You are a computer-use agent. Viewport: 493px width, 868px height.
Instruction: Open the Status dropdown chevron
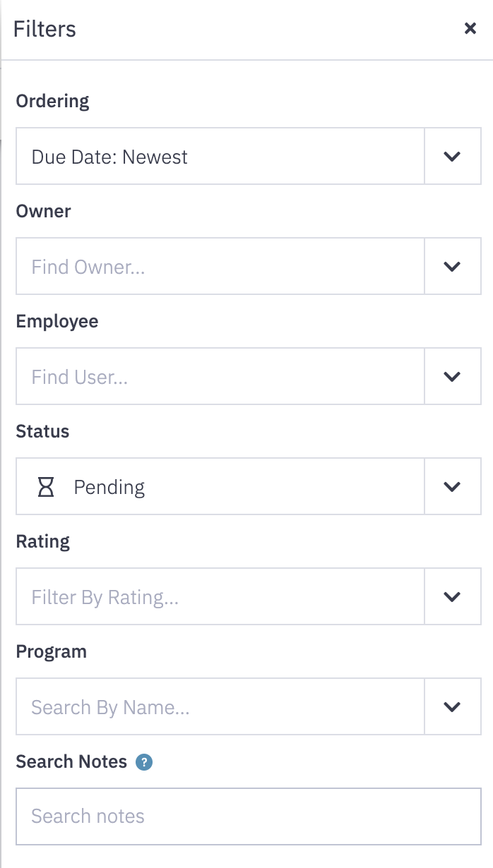[x=452, y=486]
